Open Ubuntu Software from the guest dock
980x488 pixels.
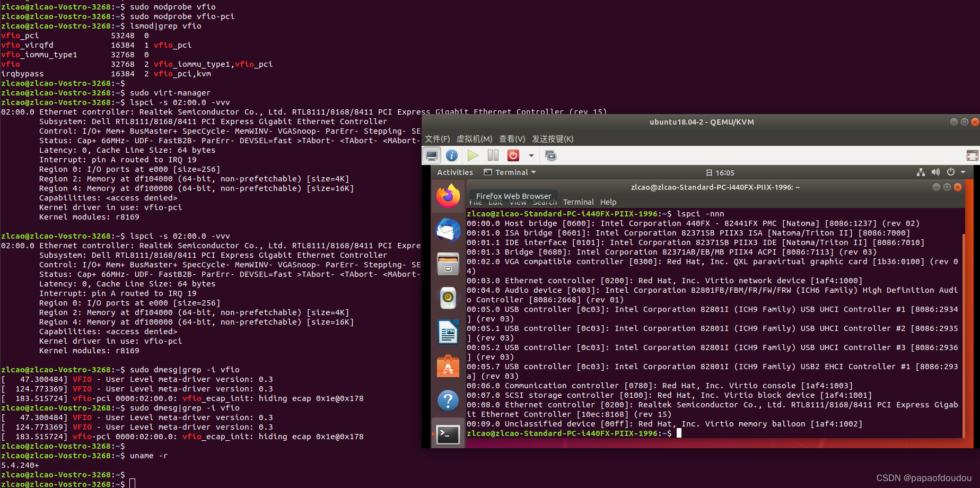448,366
